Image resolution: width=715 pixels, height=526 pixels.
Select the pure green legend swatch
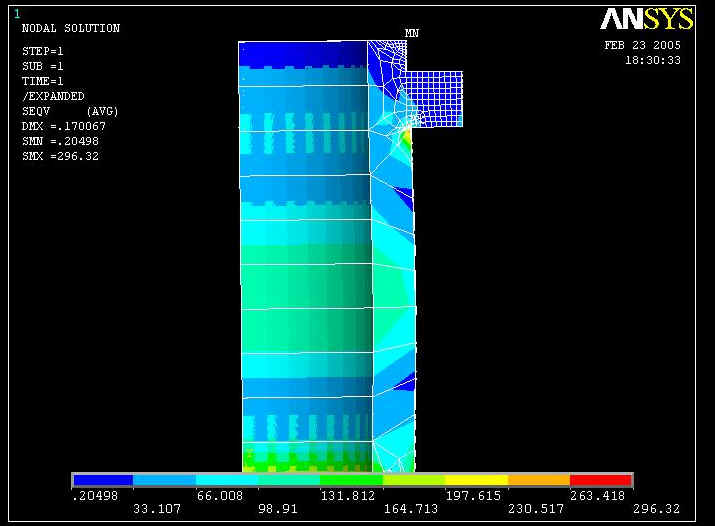tap(351, 480)
